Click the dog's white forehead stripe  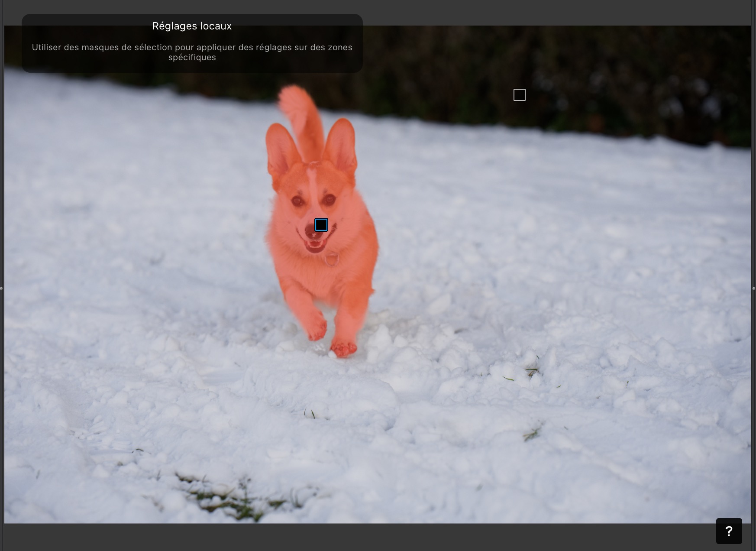311,178
